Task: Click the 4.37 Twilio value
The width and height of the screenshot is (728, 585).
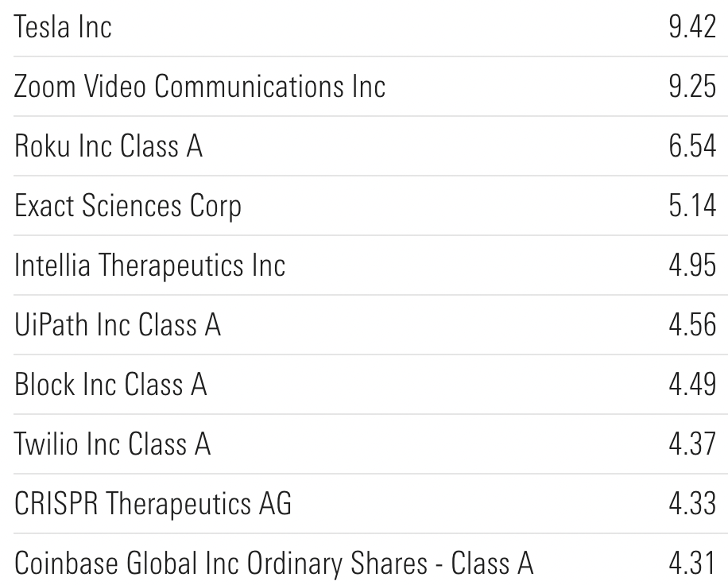Action: point(692,444)
